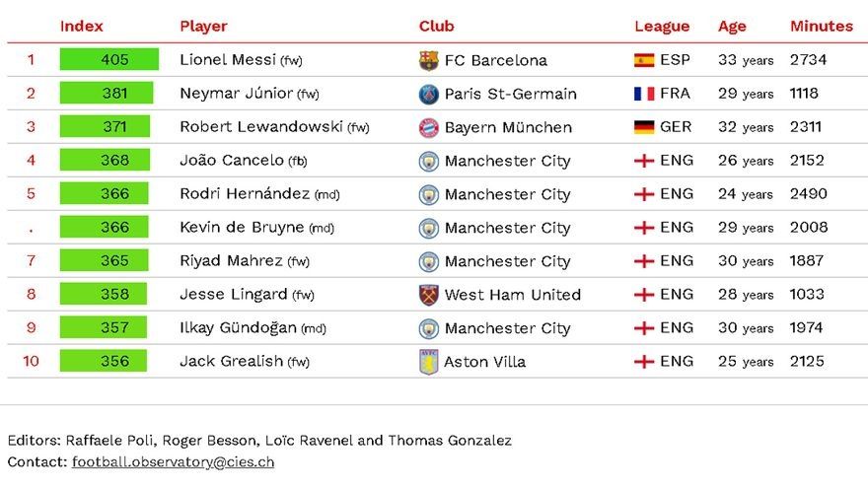868x488 pixels.
Task: Sort by the Index column header
Action: click(x=82, y=27)
